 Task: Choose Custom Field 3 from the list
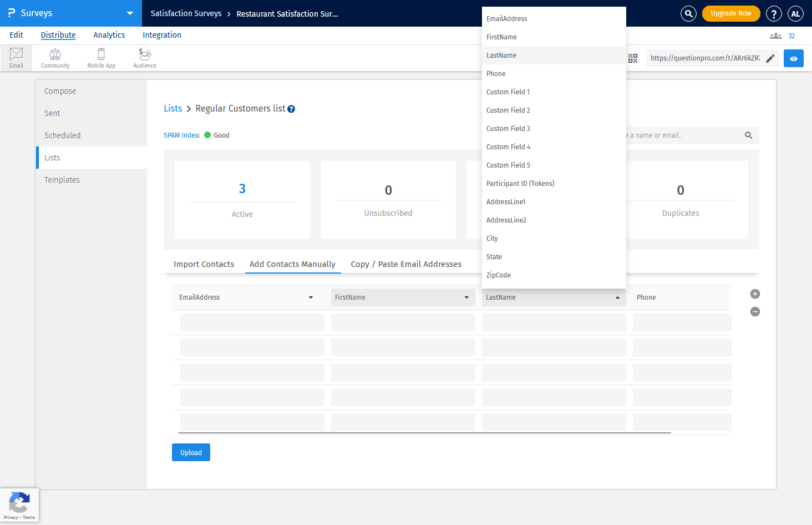tap(508, 129)
